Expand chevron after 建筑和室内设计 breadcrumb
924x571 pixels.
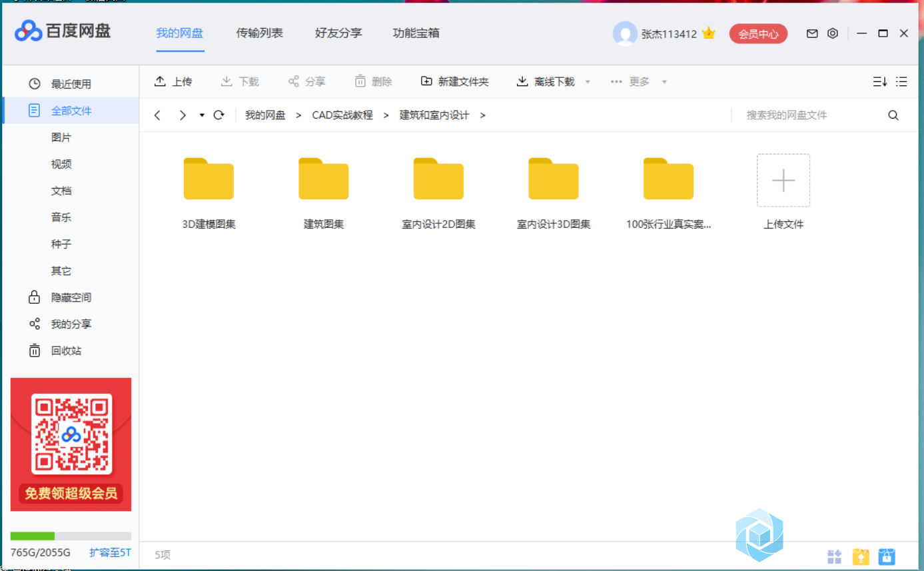(x=482, y=115)
